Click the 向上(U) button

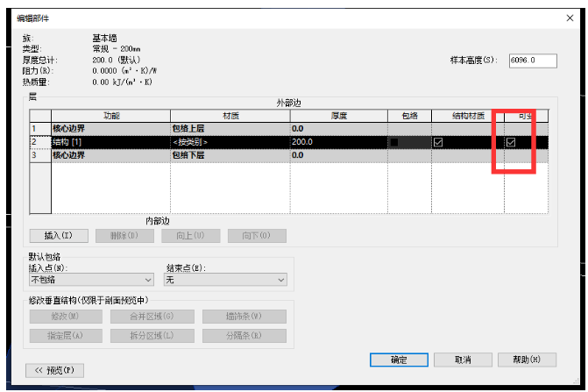[x=190, y=236]
